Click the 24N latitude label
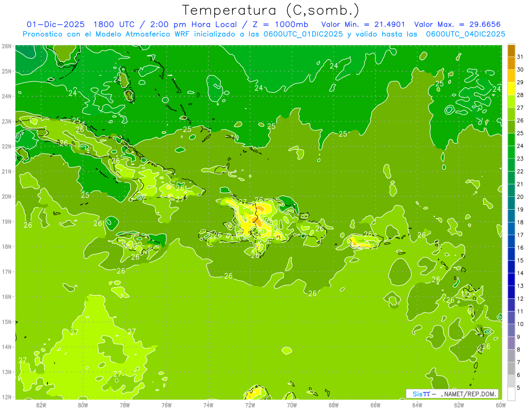532x411 pixels. click(x=7, y=96)
